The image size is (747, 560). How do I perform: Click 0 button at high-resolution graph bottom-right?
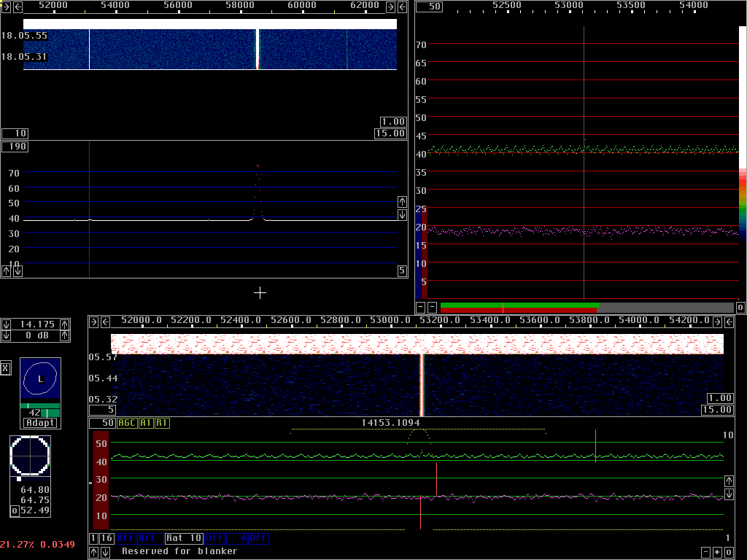click(x=740, y=308)
